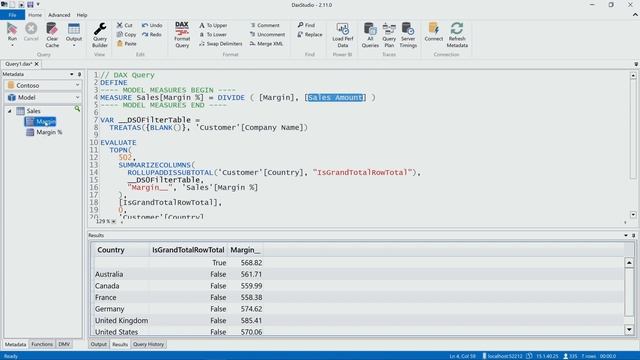Redo the last edit
The width and height of the screenshot is (640, 360).
(152, 35)
